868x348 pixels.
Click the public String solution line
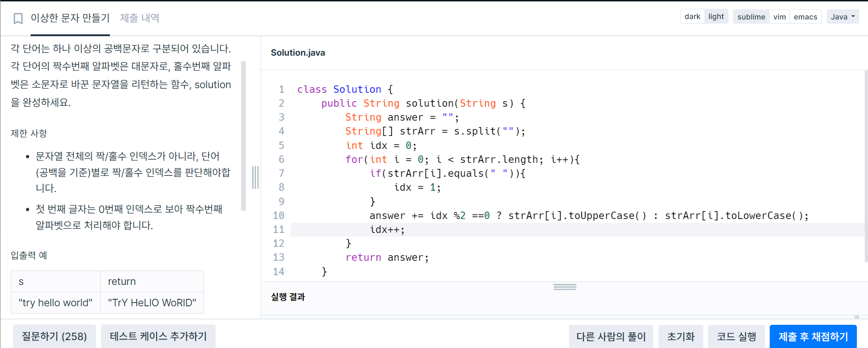[x=423, y=103]
